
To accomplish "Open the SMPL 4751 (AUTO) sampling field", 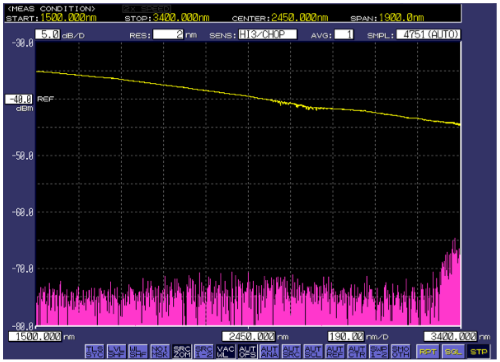I will click(429, 34).
